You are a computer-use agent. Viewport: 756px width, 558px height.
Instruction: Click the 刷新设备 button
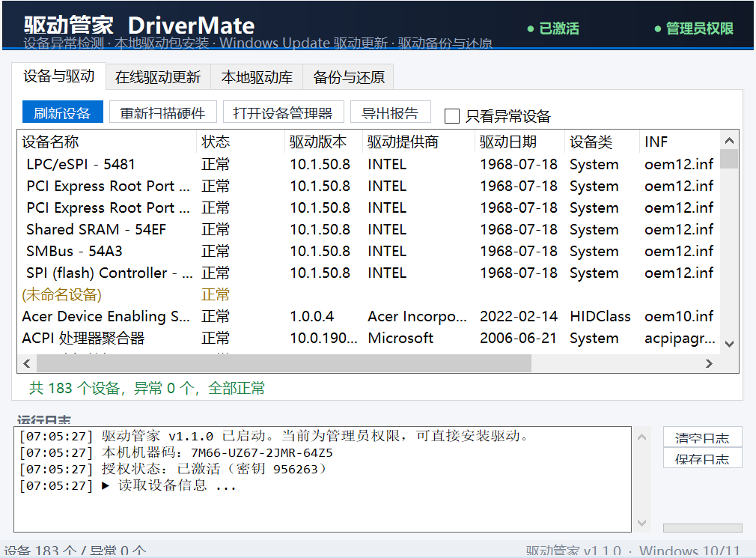[x=63, y=112]
